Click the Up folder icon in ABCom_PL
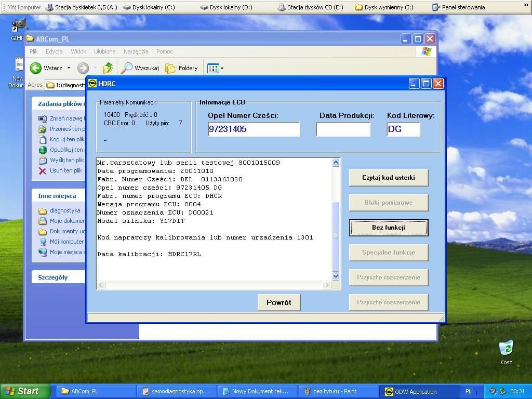 point(108,68)
